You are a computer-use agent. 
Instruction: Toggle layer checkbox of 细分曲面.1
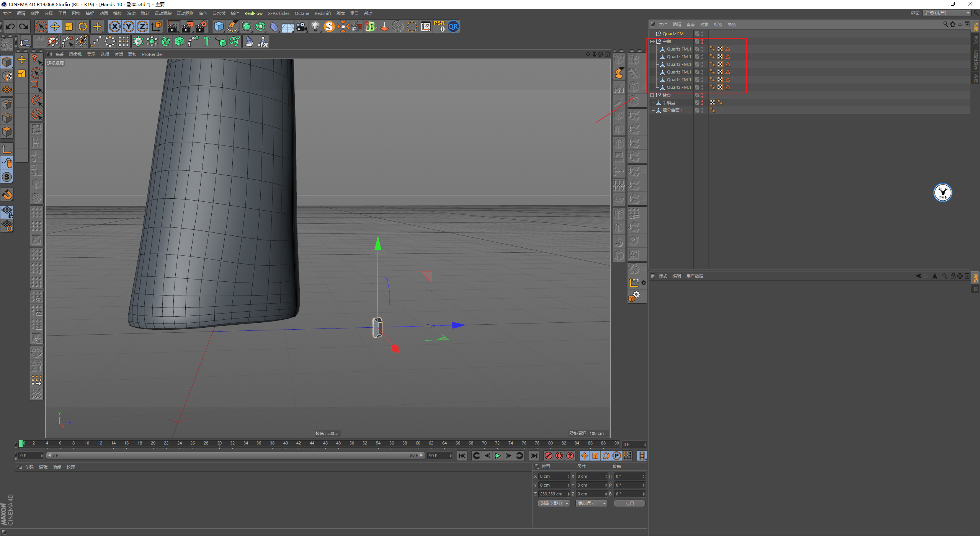(x=697, y=110)
